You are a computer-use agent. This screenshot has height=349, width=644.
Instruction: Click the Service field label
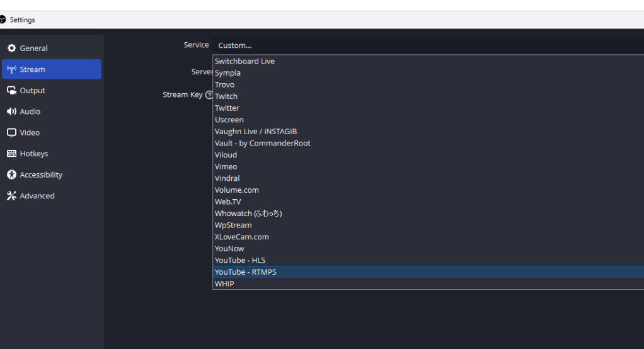click(196, 45)
